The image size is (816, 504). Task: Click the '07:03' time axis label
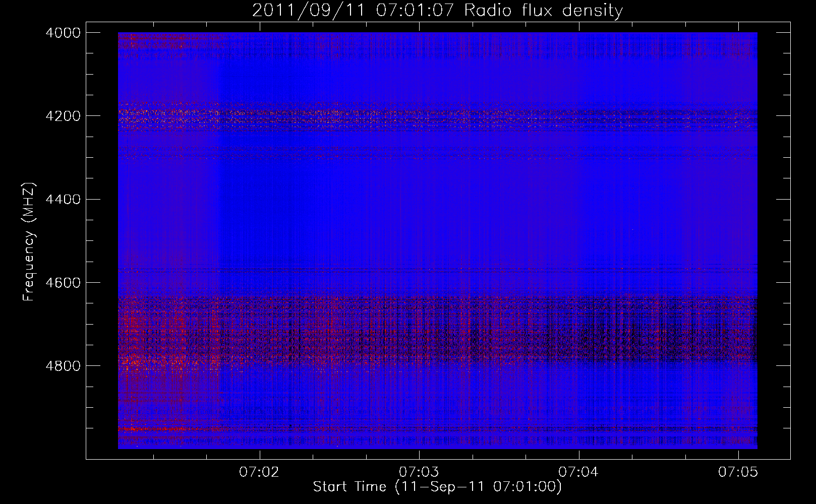click(419, 472)
